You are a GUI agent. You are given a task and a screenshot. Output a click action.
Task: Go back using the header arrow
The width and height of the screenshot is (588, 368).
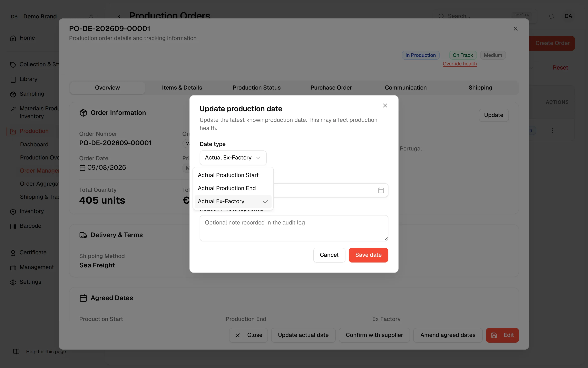coord(119,16)
